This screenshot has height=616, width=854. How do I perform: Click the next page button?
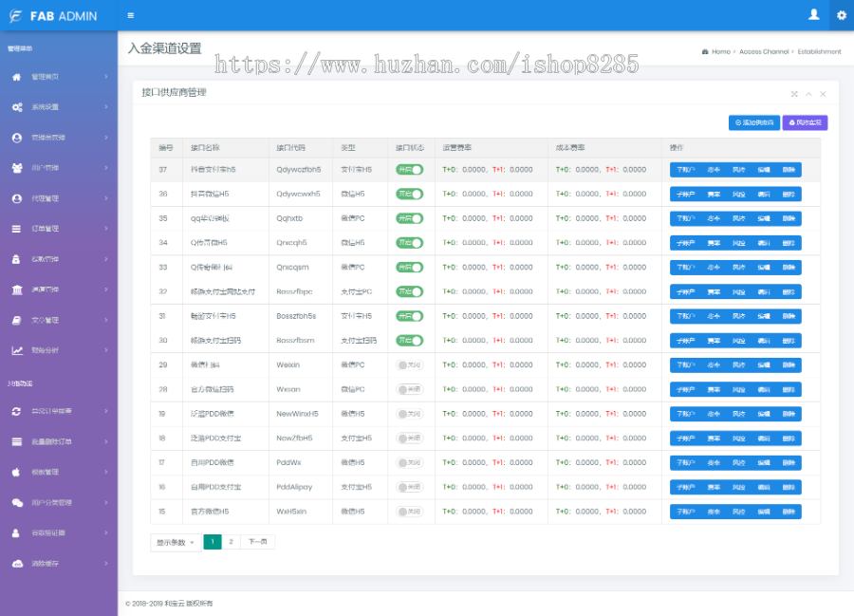[x=257, y=542]
